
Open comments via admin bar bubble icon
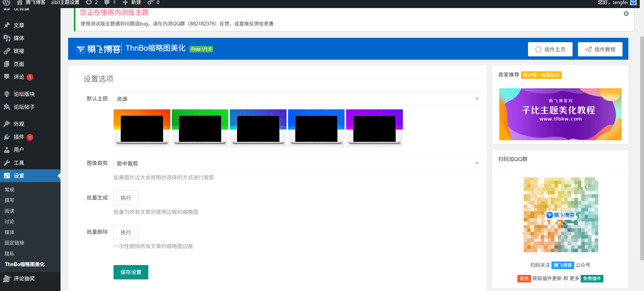107,3
